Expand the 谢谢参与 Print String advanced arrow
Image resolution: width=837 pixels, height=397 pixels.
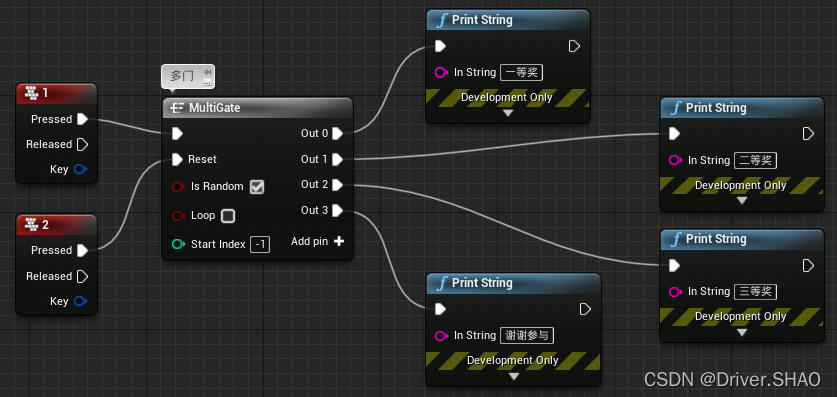tap(514, 376)
